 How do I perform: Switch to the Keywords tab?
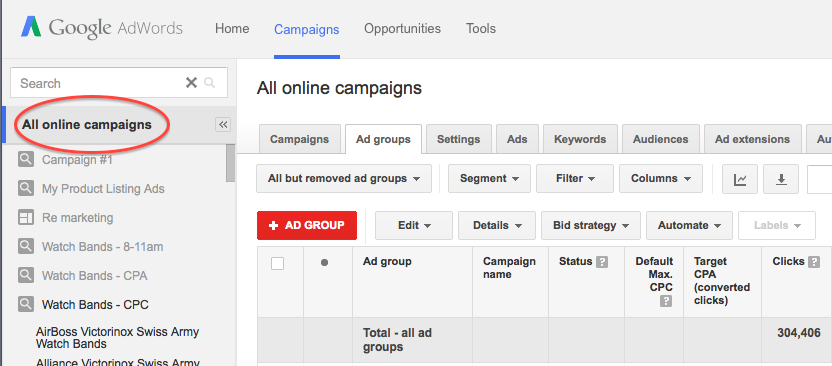click(x=580, y=140)
